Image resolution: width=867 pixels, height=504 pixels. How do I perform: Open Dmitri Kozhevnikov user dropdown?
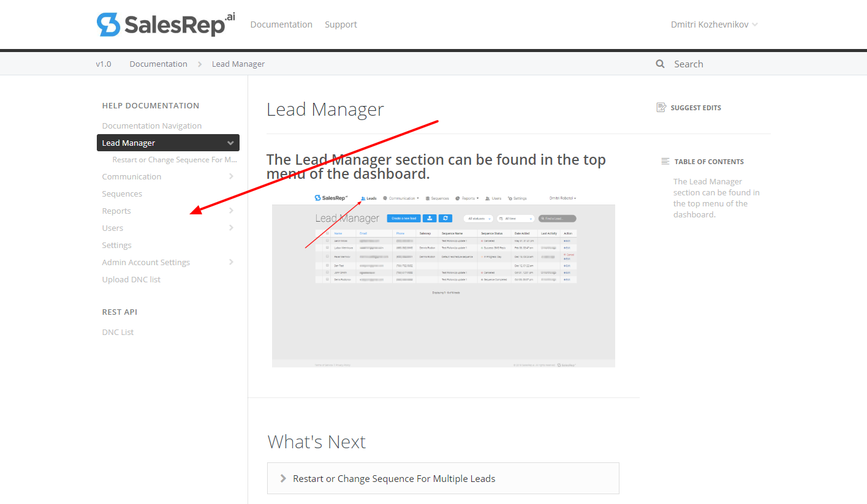714,24
